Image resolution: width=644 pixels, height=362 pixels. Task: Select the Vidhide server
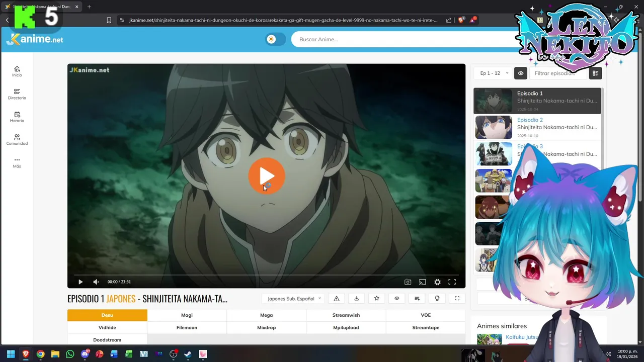107,328
